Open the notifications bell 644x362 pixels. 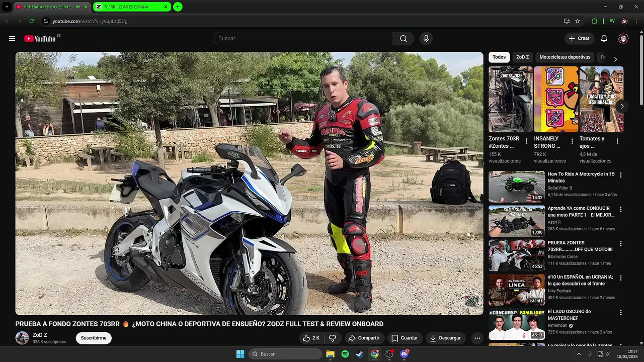click(604, 39)
